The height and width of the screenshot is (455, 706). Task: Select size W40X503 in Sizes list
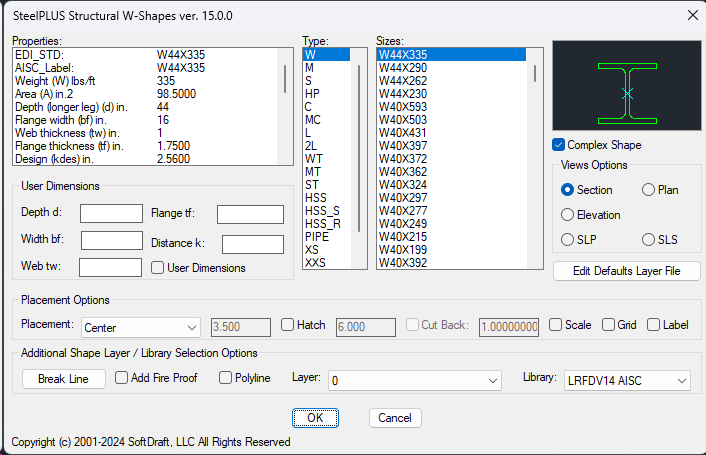point(452,120)
